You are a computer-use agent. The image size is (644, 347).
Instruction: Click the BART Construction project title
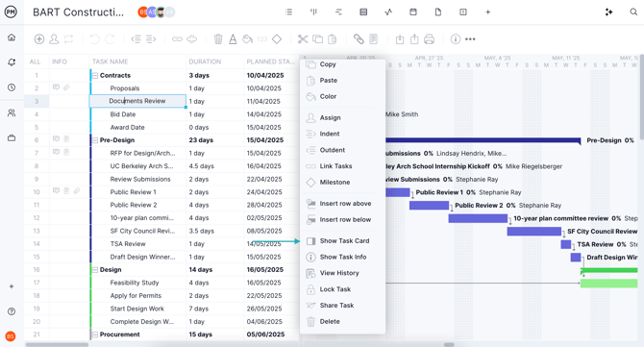[x=78, y=12]
